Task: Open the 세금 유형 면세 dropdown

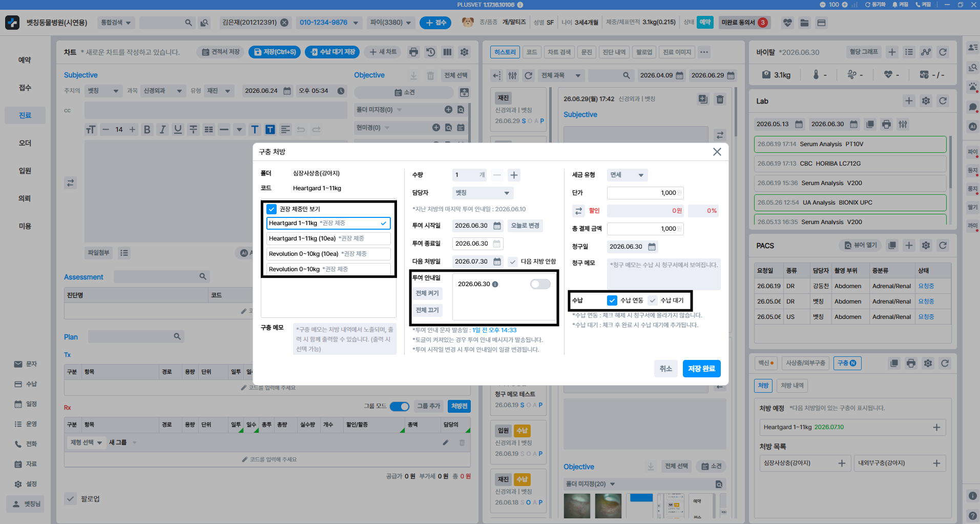Action: 627,175
